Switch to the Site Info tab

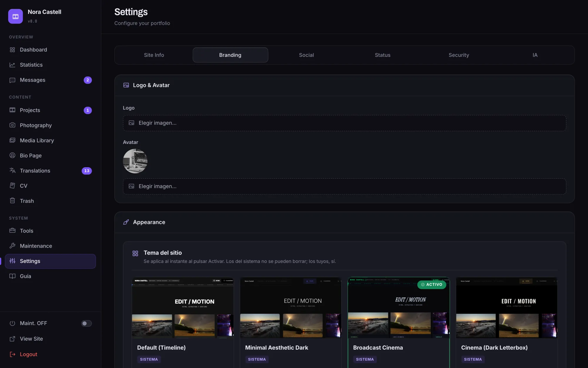tap(154, 55)
